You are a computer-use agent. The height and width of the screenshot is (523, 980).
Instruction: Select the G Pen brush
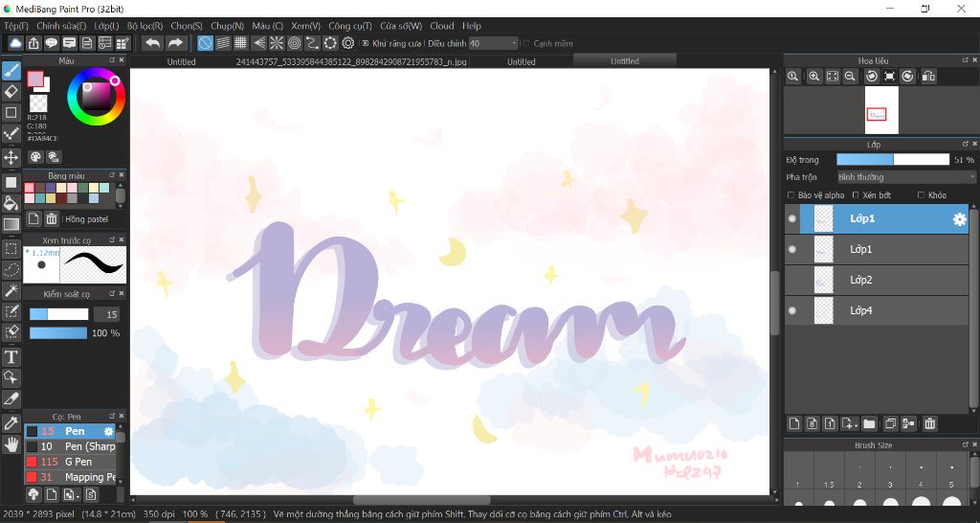[70, 462]
